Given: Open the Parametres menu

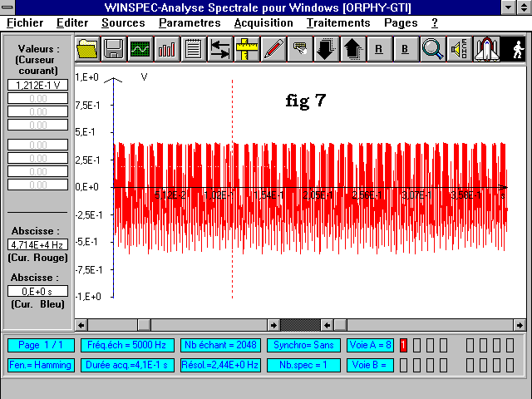Looking at the screenshot, I should [x=190, y=22].
